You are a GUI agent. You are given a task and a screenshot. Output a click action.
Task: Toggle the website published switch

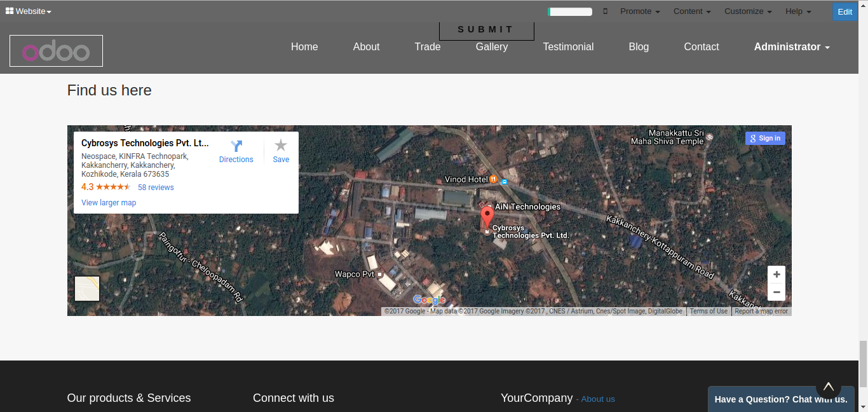point(570,11)
